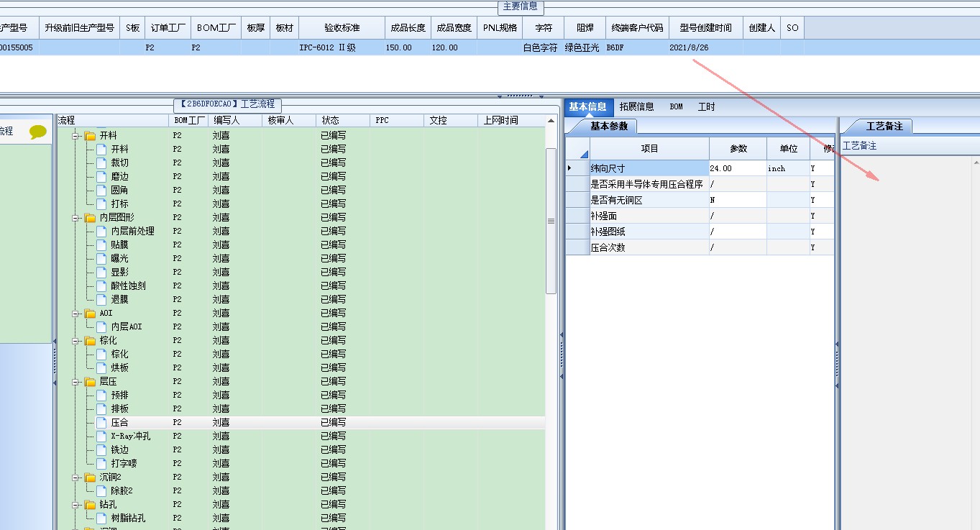
Task: Collapse the 层压 tree node
Action: pyautogui.click(x=75, y=381)
